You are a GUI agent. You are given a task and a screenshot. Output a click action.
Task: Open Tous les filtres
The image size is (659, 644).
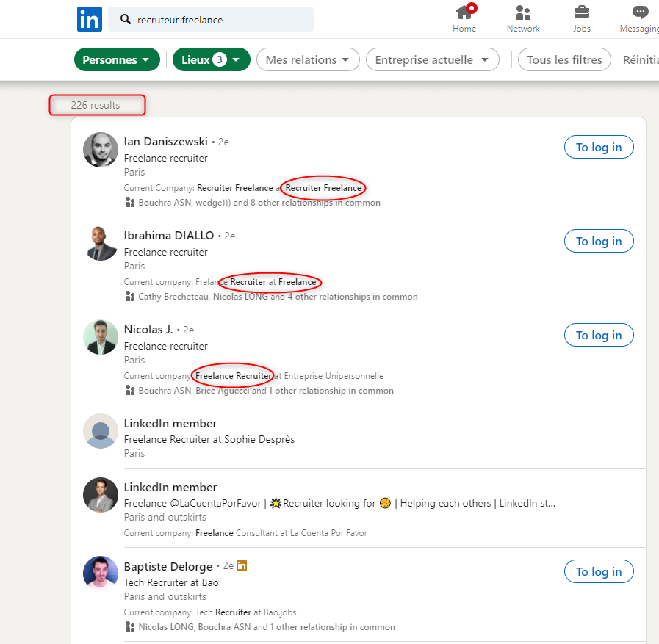pyautogui.click(x=564, y=59)
